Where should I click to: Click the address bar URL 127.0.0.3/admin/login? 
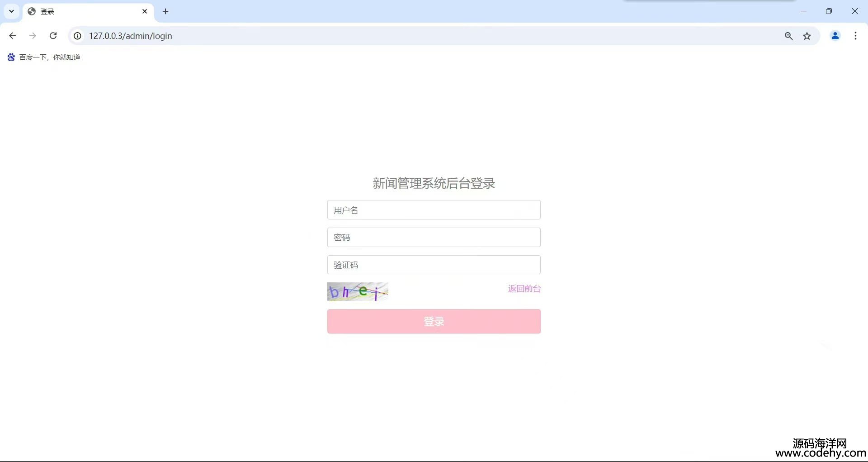pyautogui.click(x=131, y=36)
